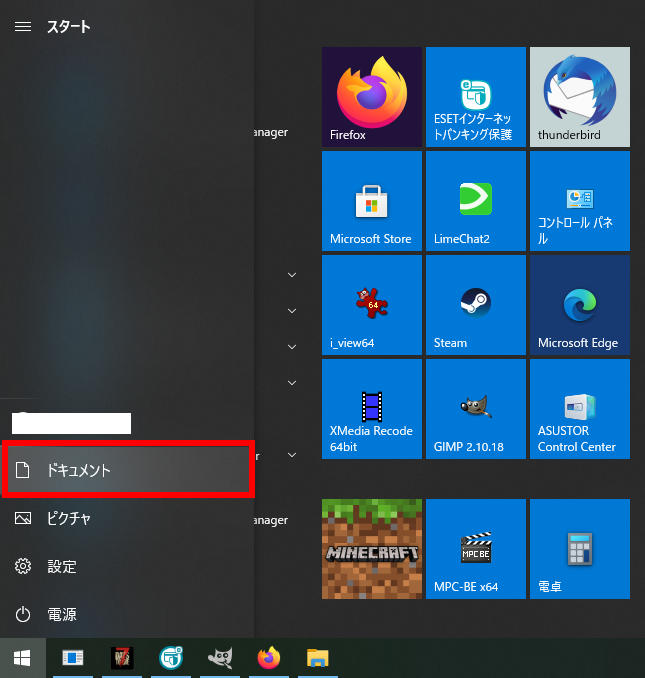Open the 電源 power menu
Screen dimensions: 645x678
click(127, 614)
